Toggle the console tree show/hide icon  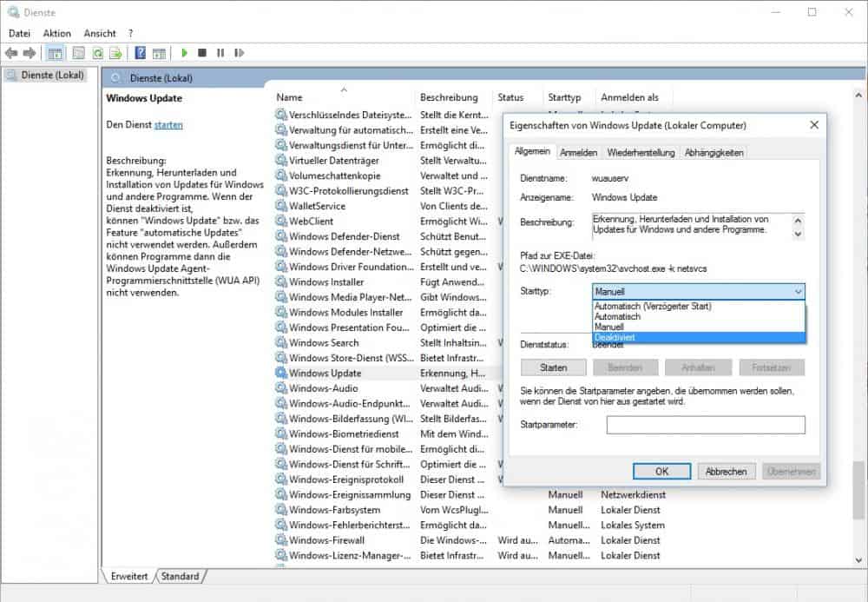coord(55,53)
